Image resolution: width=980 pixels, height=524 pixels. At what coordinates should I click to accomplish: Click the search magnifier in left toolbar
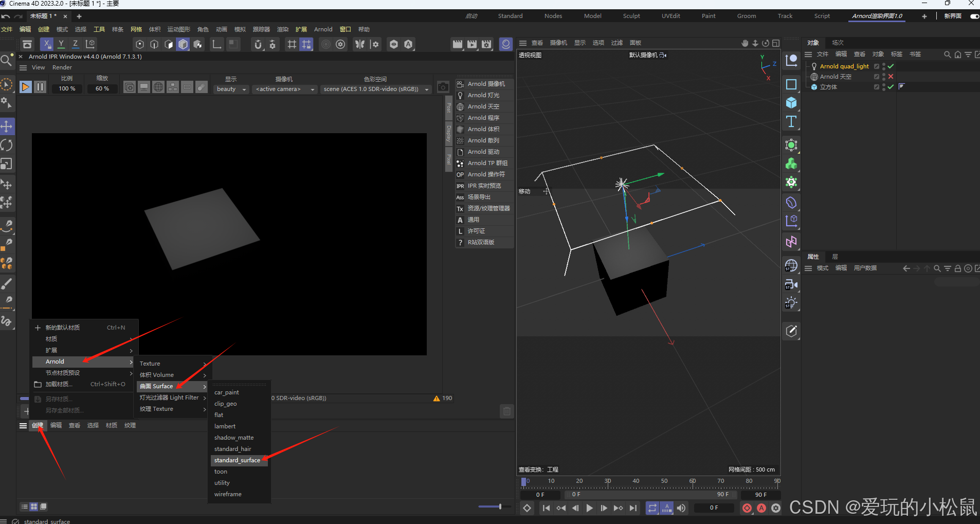coord(6,61)
